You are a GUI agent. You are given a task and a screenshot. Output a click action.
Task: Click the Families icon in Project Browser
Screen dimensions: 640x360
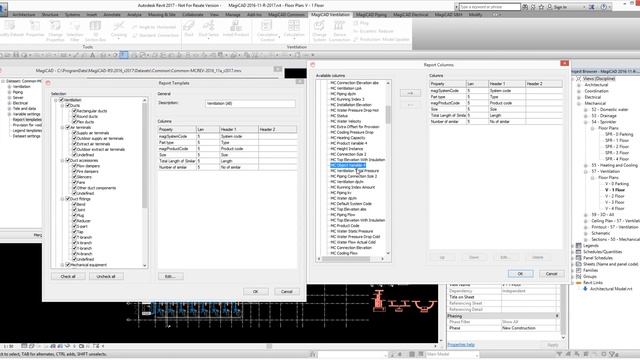[578, 270]
